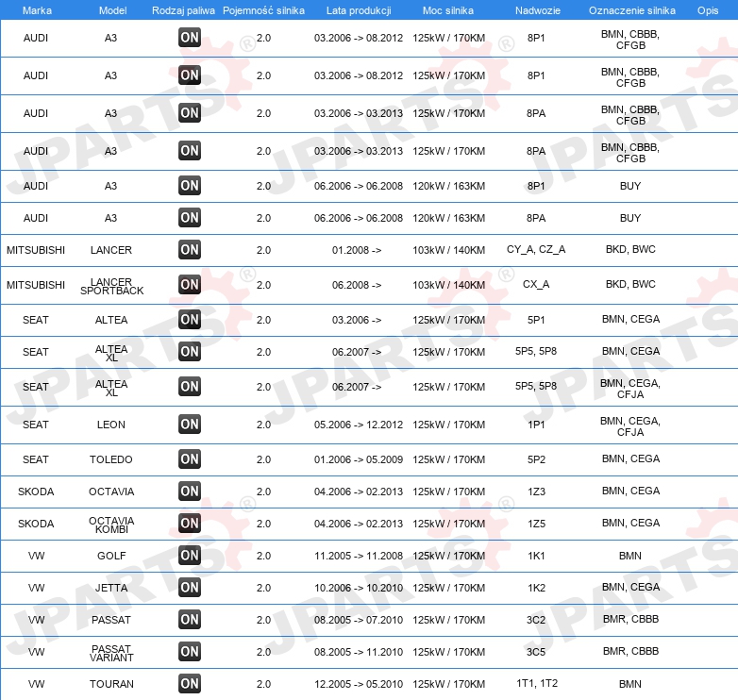Select the OCTAVIA KOMBI model cell
The image size is (738, 700).
[x=111, y=525]
